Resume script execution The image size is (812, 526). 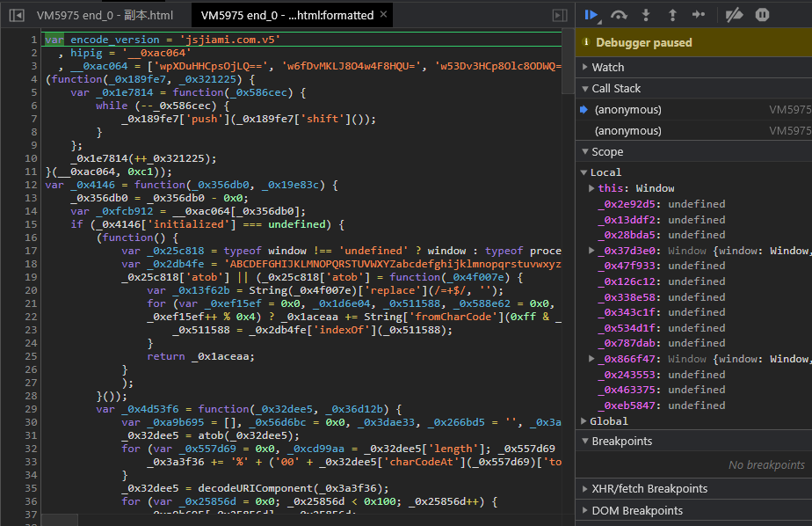point(592,14)
